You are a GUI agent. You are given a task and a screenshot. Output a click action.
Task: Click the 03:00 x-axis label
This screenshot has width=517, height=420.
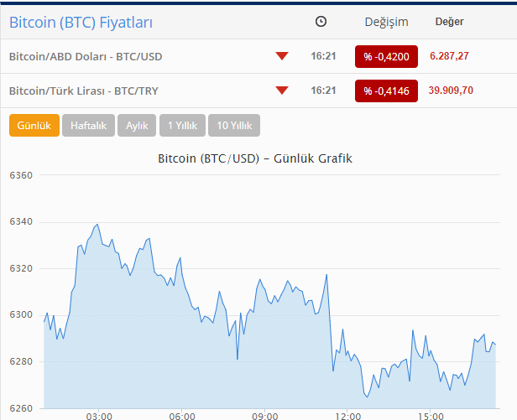pyautogui.click(x=99, y=417)
